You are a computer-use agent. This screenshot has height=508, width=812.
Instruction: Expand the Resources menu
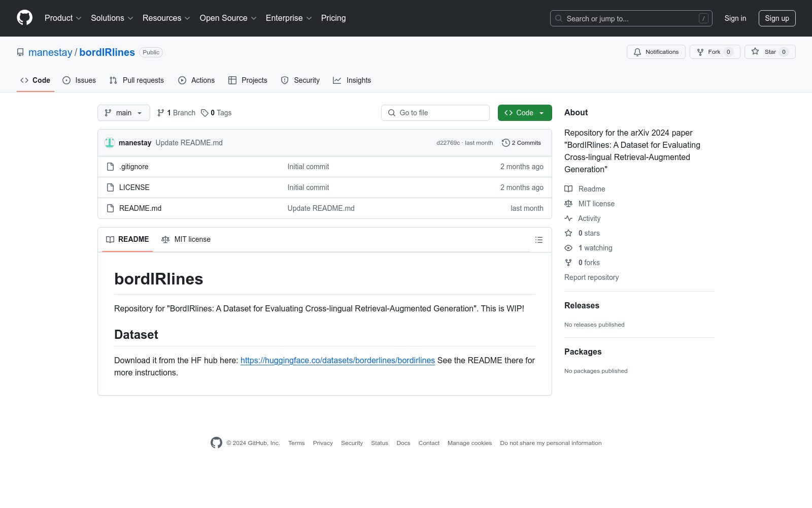[166, 18]
